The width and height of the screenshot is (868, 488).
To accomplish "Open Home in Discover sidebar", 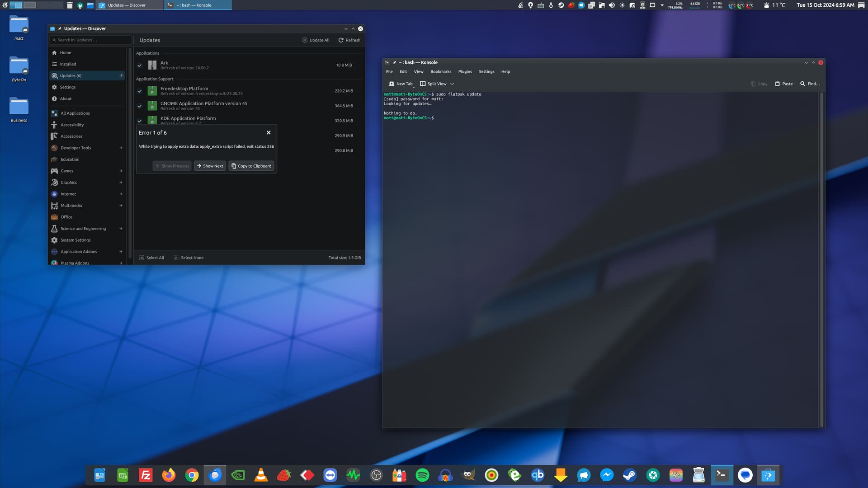I will pyautogui.click(x=87, y=52).
